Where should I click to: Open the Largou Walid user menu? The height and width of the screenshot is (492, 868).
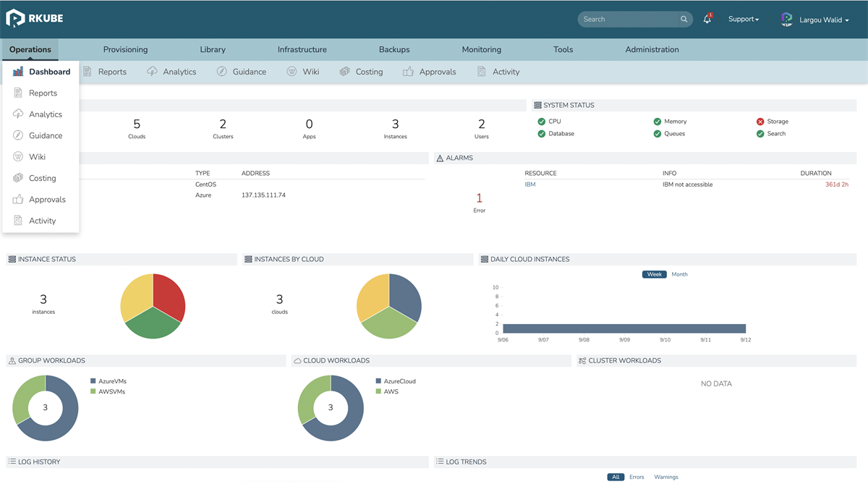(x=825, y=20)
